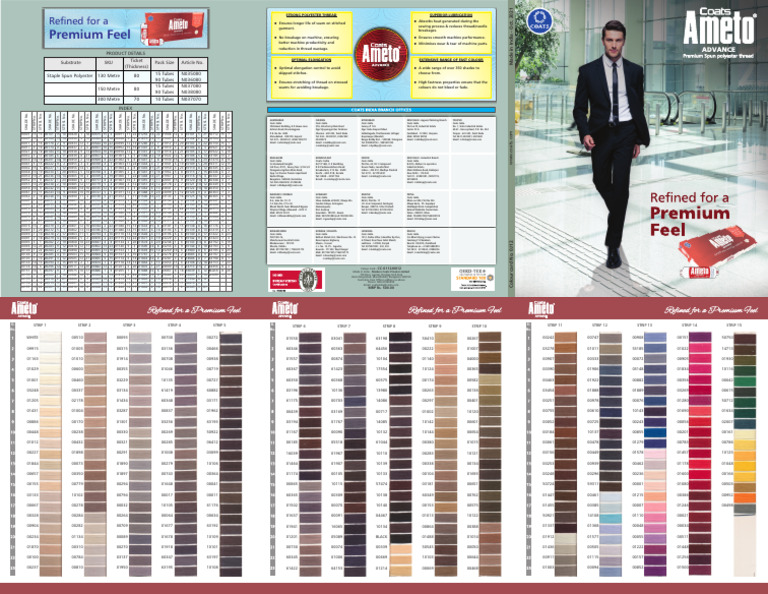
Task: Click the 'STRIP 14' column heading
Action: pyautogui.click(x=690, y=325)
